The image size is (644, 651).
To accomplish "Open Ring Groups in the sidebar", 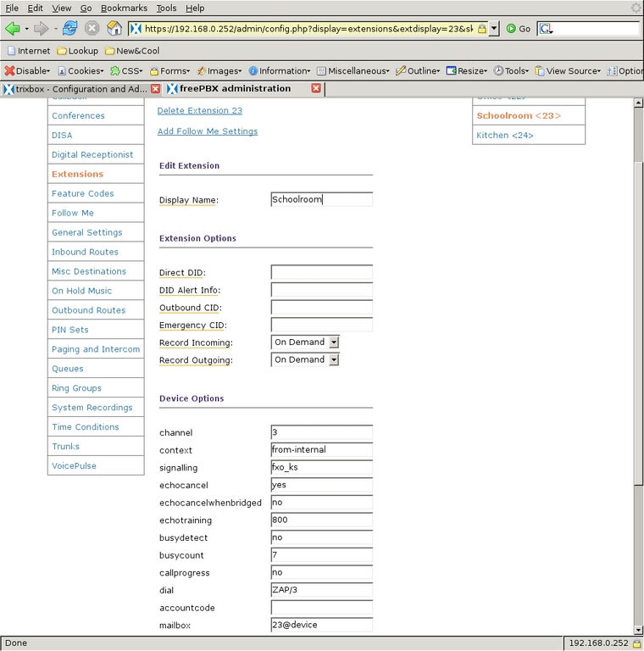I will point(76,388).
